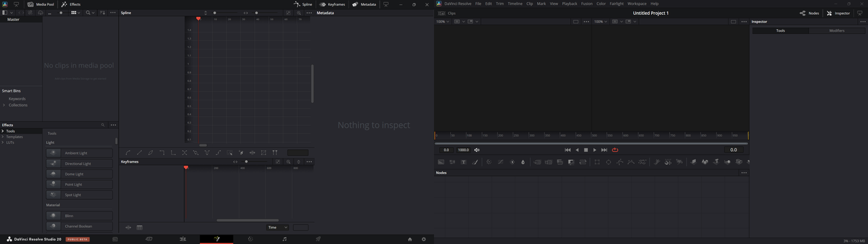Screen dimensions: 868x244
Task: Open Nodes panel options menu
Action: [743, 173]
